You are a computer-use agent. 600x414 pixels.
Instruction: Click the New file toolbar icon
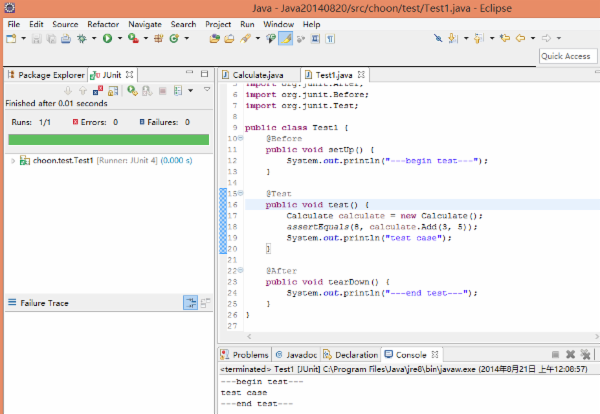tap(10, 38)
